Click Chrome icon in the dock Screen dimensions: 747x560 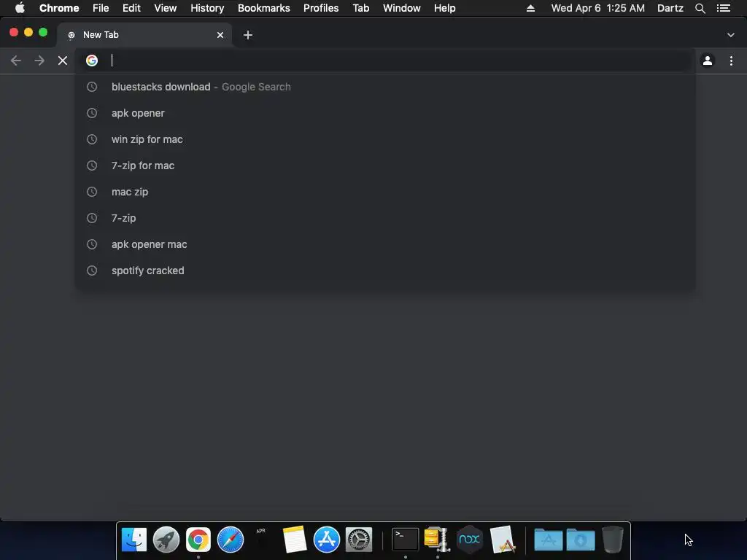198,540
